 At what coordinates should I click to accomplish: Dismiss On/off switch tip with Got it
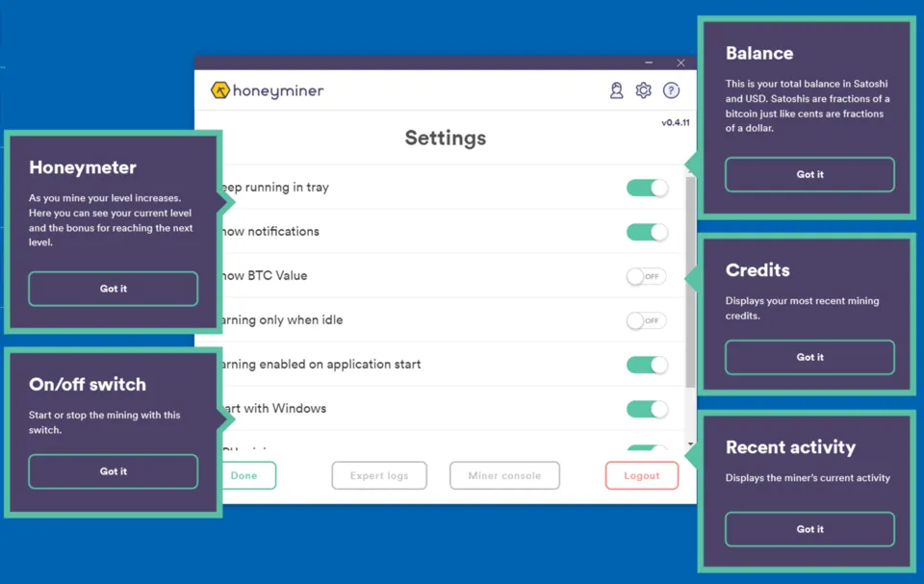click(114, 471)
